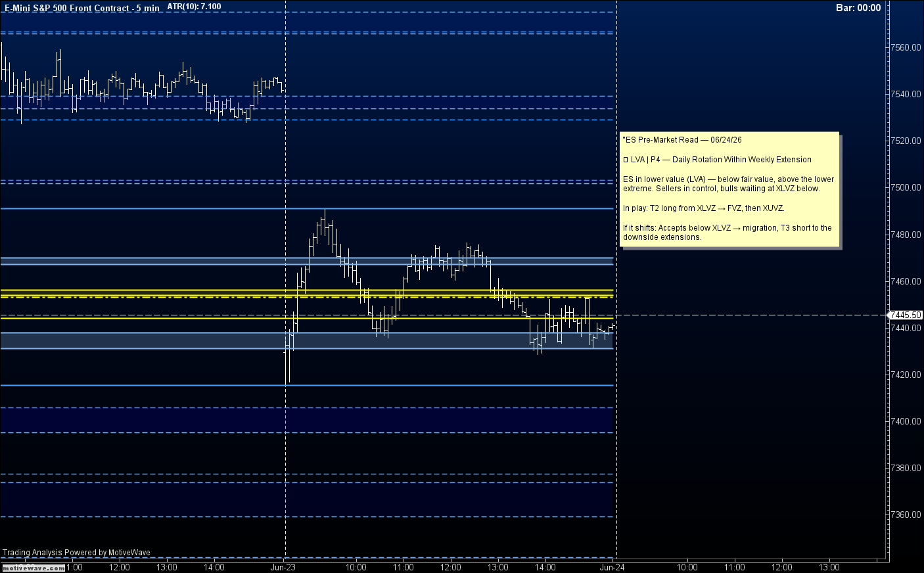Click the 10:00 time label after Jun-23
Viewport: 924px width, 573px height.
click(x=356, y=567)
